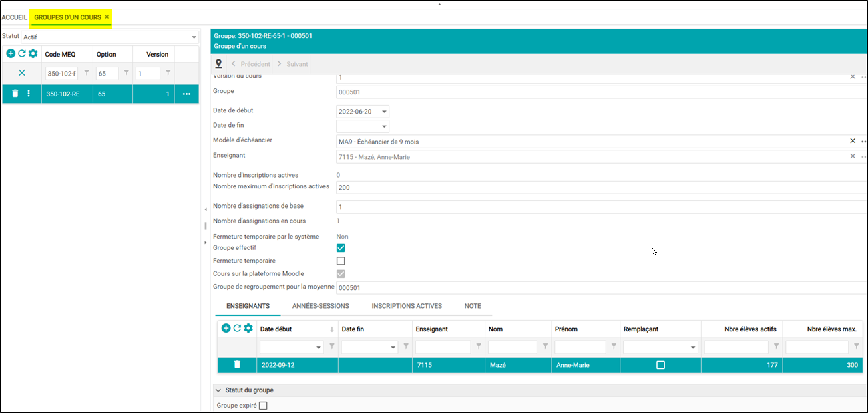Go to the Suivant record
The height and width of the screenshot is (413, 868).
(292, 64)
